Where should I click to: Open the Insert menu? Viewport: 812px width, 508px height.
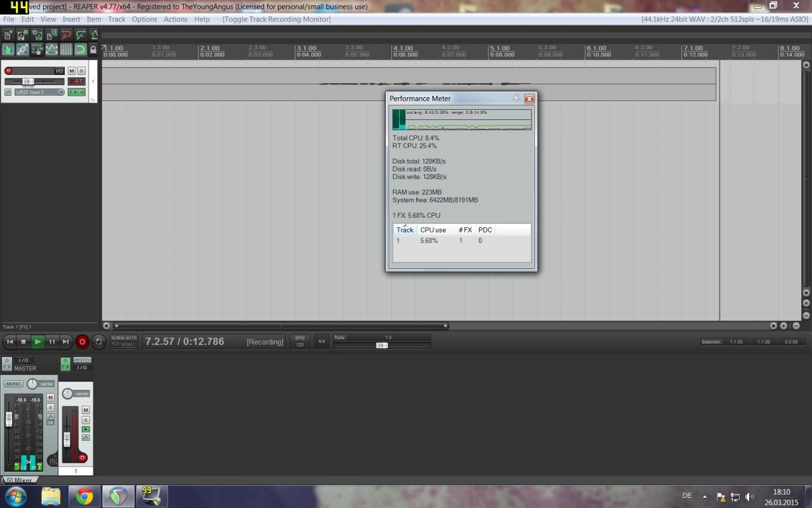click(71, 19)
